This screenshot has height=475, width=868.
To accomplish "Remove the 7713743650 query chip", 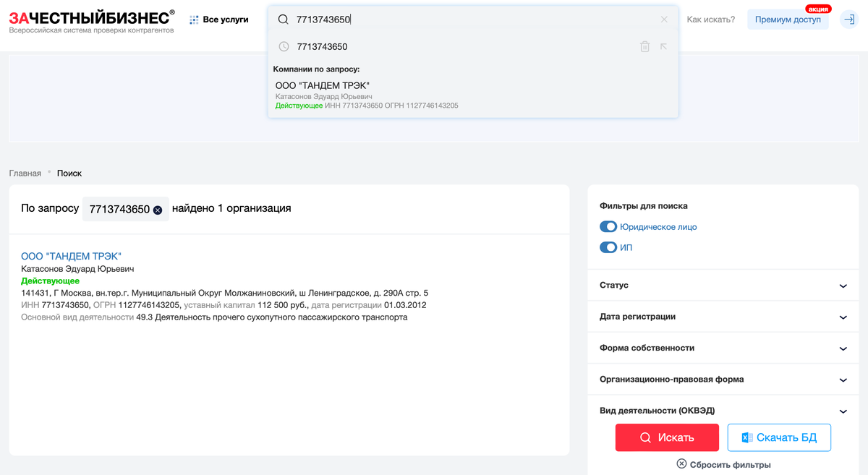I will click(158, 210).
